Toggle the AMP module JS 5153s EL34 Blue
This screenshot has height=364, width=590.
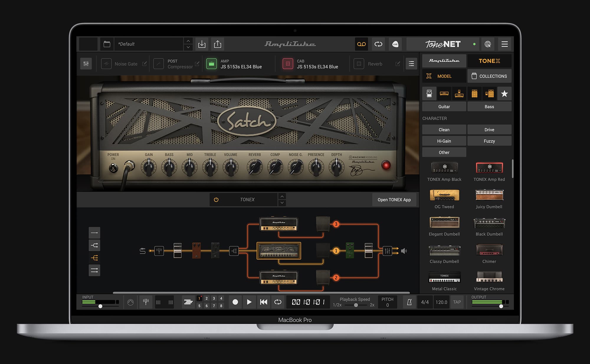[211, 63]
